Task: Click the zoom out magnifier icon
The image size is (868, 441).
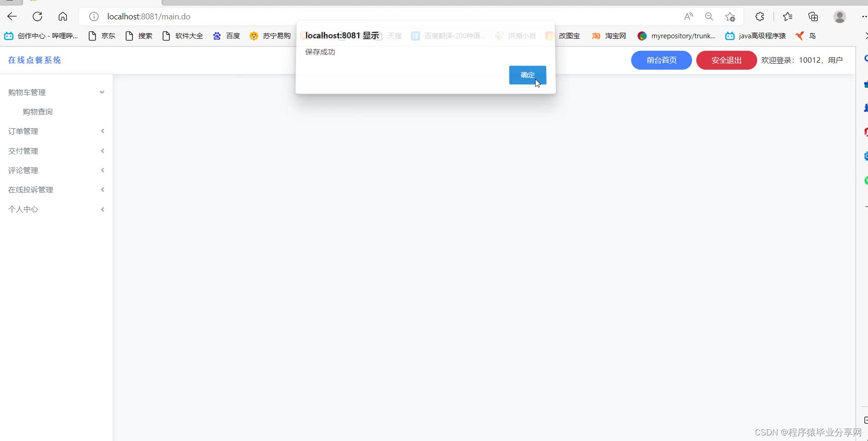Action: 709,17
